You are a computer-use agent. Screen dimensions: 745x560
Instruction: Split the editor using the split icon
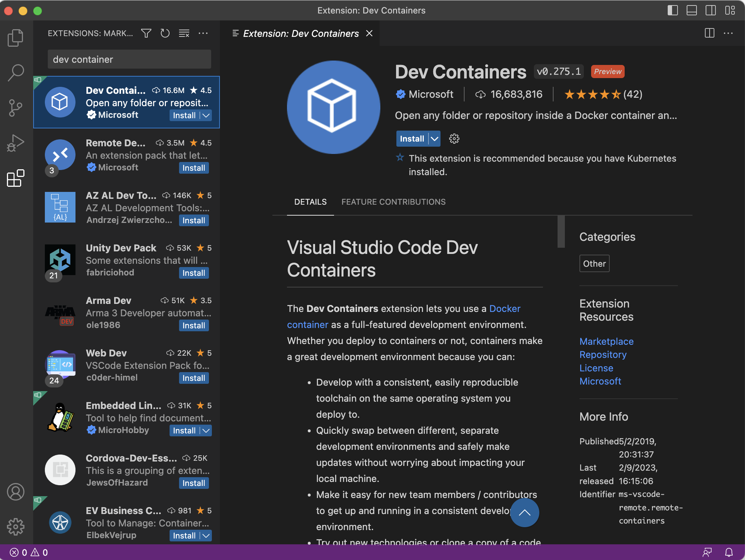709,33
